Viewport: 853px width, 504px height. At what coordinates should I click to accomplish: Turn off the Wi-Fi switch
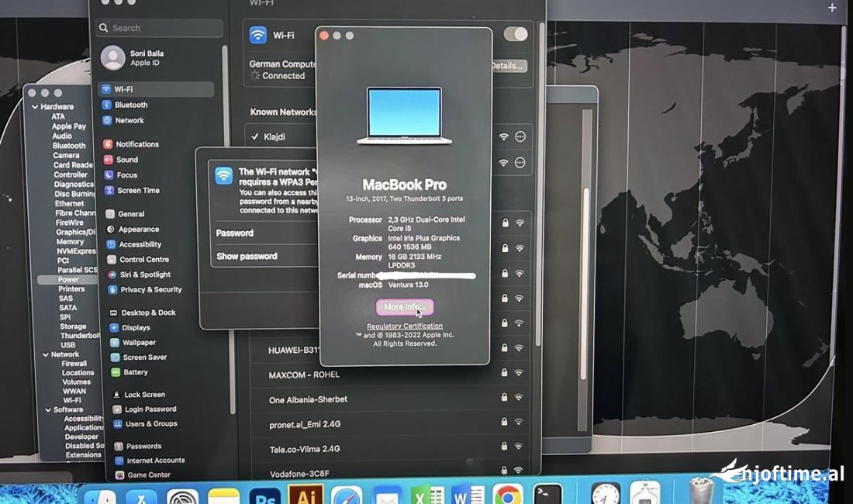click(515, 34)
